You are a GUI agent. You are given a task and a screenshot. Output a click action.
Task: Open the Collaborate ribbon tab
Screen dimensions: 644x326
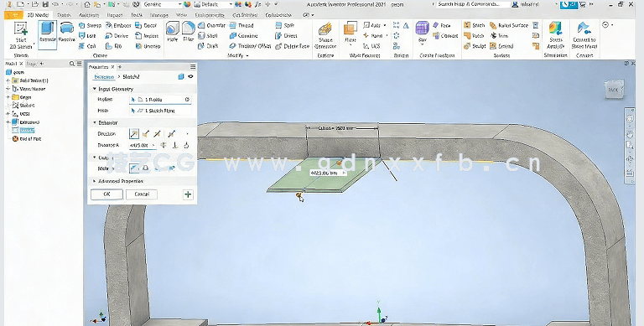(278, 15)
